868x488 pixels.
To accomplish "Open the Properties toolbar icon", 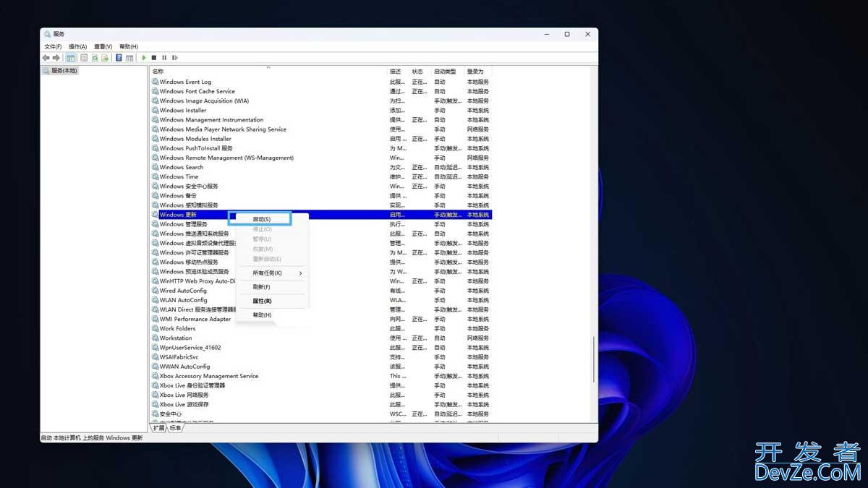I will tap(84, 58).
